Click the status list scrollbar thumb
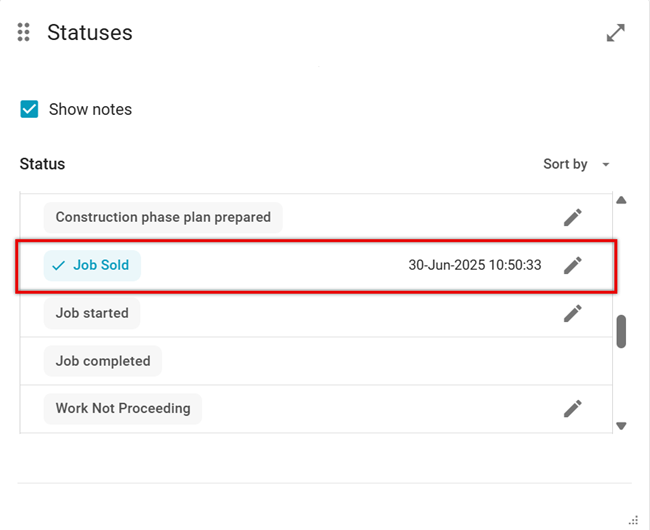650x530 pixels. tap(621, 331)
